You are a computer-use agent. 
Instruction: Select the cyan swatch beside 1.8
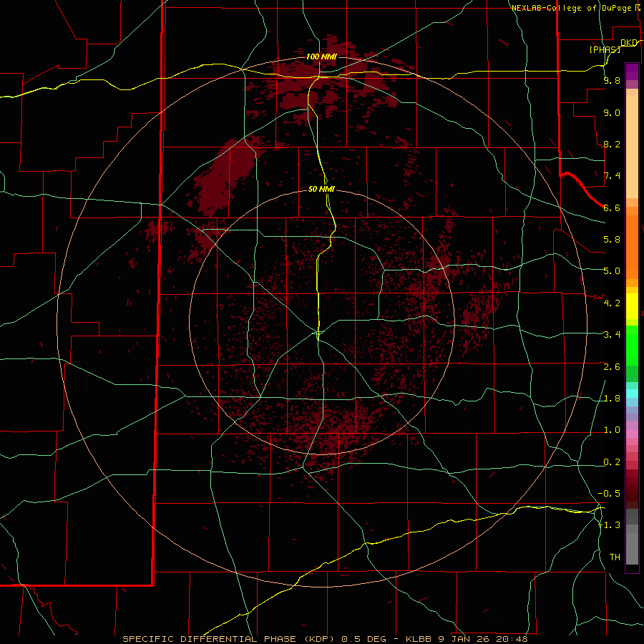(632, 394)
